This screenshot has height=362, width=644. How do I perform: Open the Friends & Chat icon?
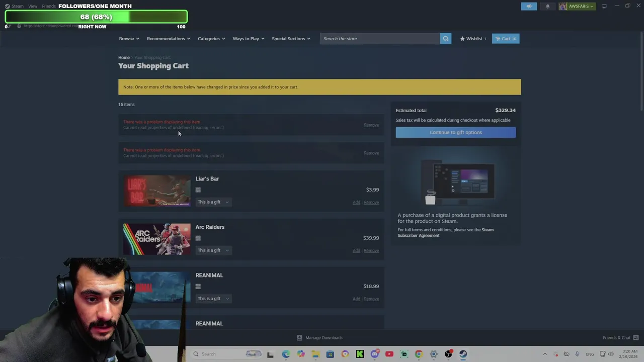[636, 338]
